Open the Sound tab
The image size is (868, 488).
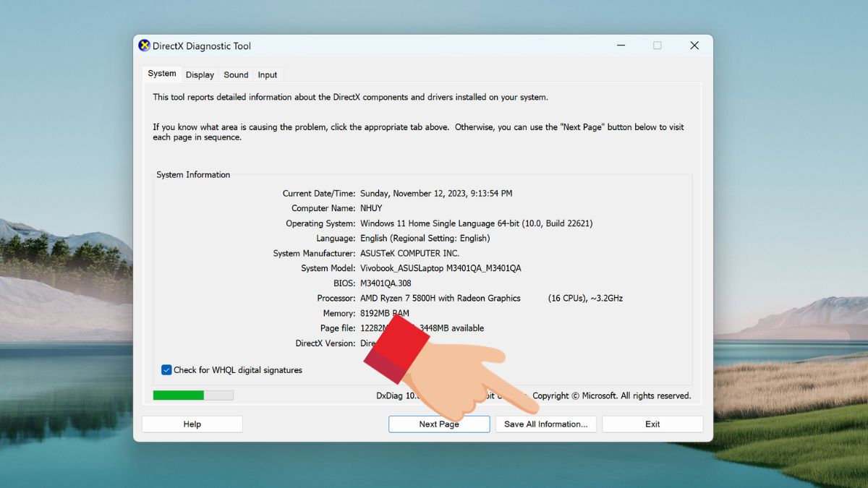(236, 74)
